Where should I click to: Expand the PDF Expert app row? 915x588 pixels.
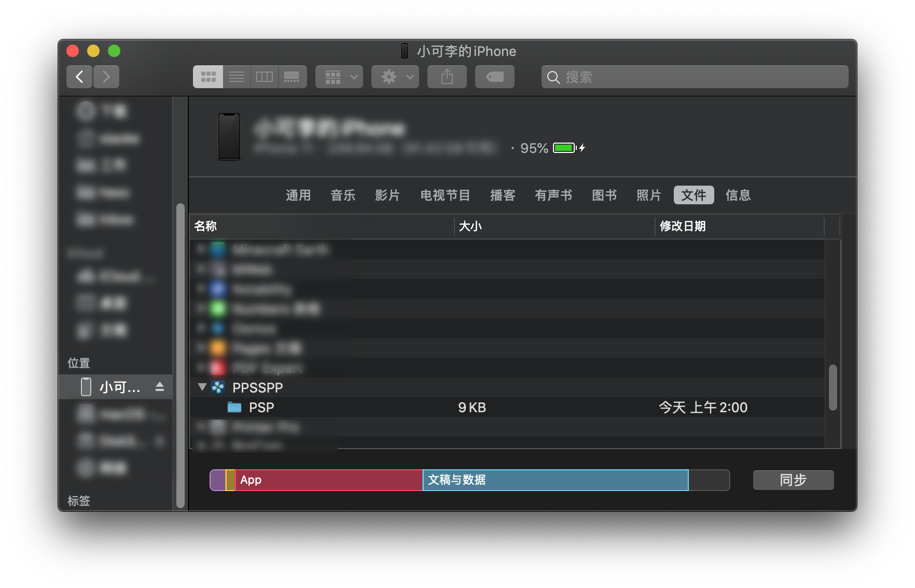point(202,368)
